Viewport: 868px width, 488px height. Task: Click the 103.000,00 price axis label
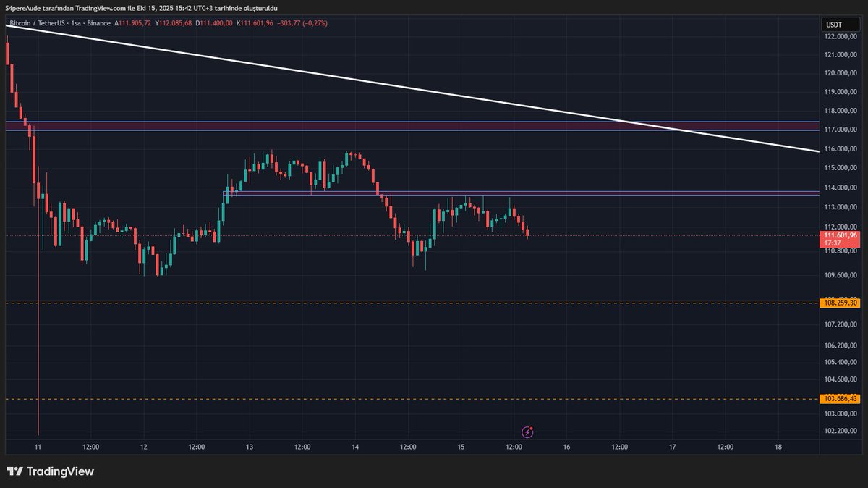coord(841,413)
